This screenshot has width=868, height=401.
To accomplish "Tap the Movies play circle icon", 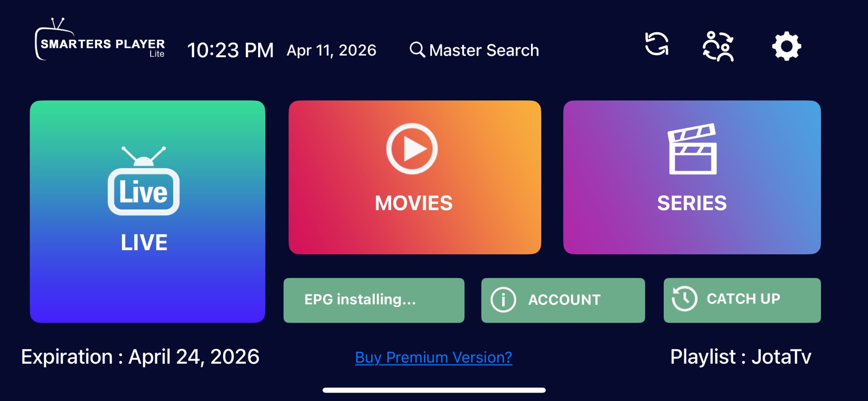I will tap(412, 149).
